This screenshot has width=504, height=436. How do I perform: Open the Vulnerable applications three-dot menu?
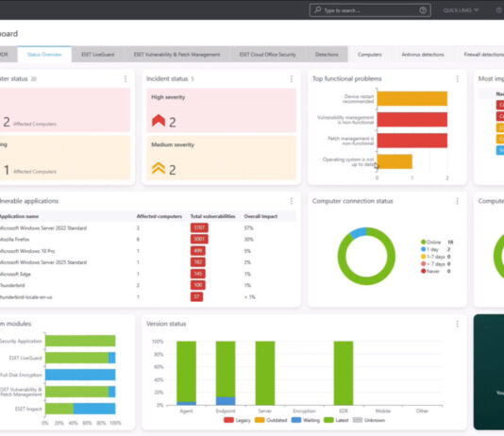(x=292, y=201)
